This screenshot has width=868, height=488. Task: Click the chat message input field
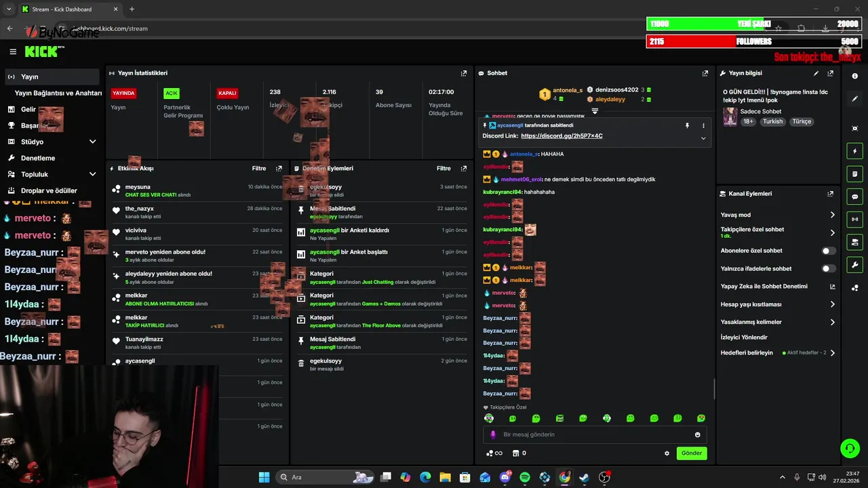click(x=595, y=434)
